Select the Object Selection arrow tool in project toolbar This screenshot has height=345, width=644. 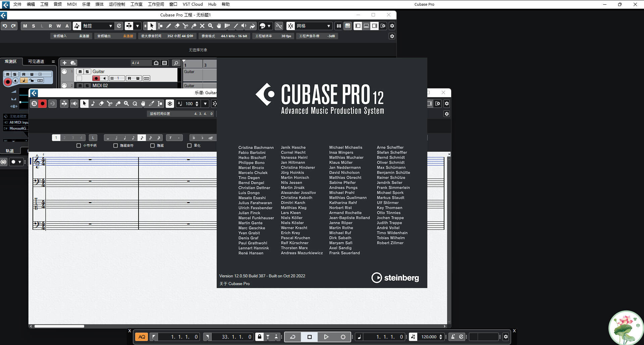(152, 26)
